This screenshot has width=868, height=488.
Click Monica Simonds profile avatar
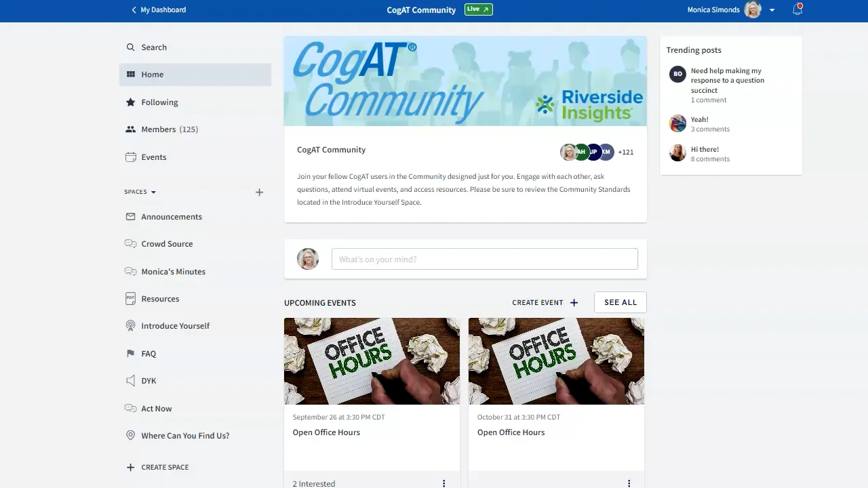click(753, 9)
